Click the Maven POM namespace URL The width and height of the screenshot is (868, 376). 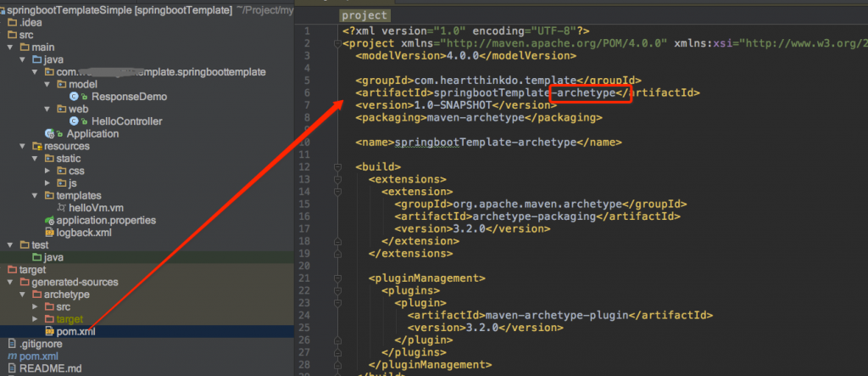(554, 44)
